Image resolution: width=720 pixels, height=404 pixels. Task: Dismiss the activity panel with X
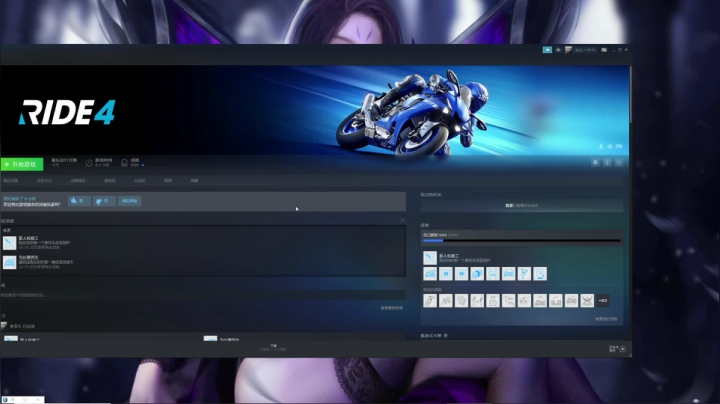pyautogui.click(x=402, y=221)
